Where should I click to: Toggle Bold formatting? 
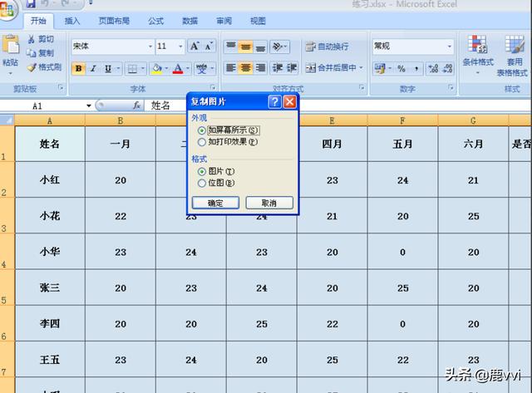(x=78, y=68)
